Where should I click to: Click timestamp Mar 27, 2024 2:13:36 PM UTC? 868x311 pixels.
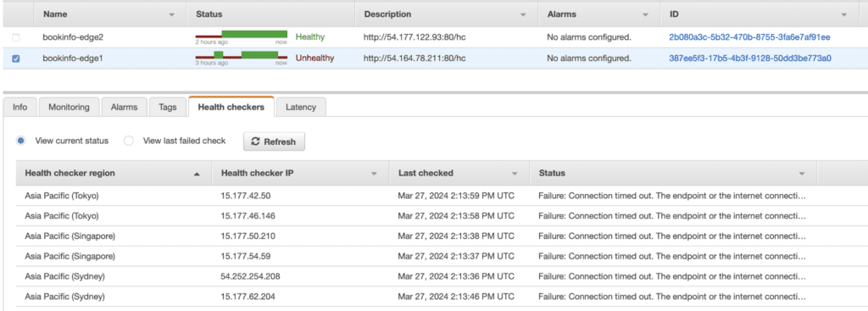456,276
